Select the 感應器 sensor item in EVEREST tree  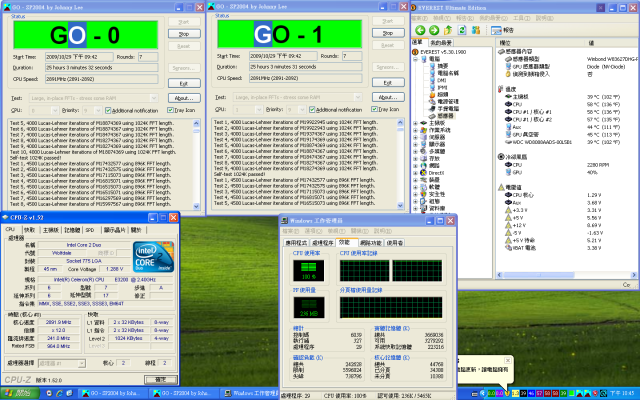442,116
